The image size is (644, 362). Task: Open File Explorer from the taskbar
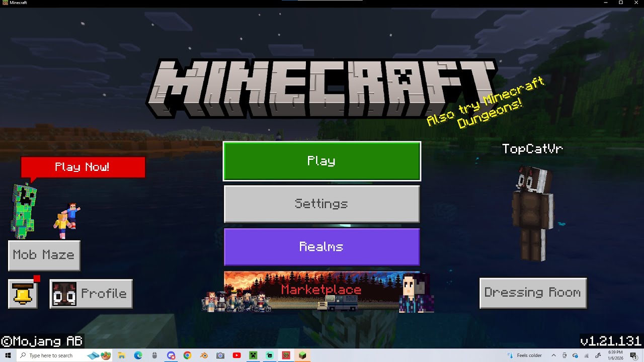pos(122,355)
